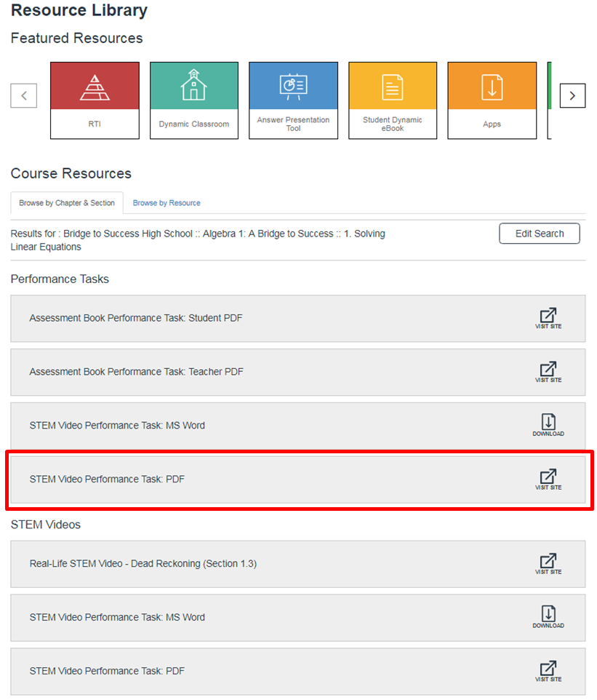
Task: Click Visit Site icon for Dead Reckoning video
Action: click(x=548, y=564)
